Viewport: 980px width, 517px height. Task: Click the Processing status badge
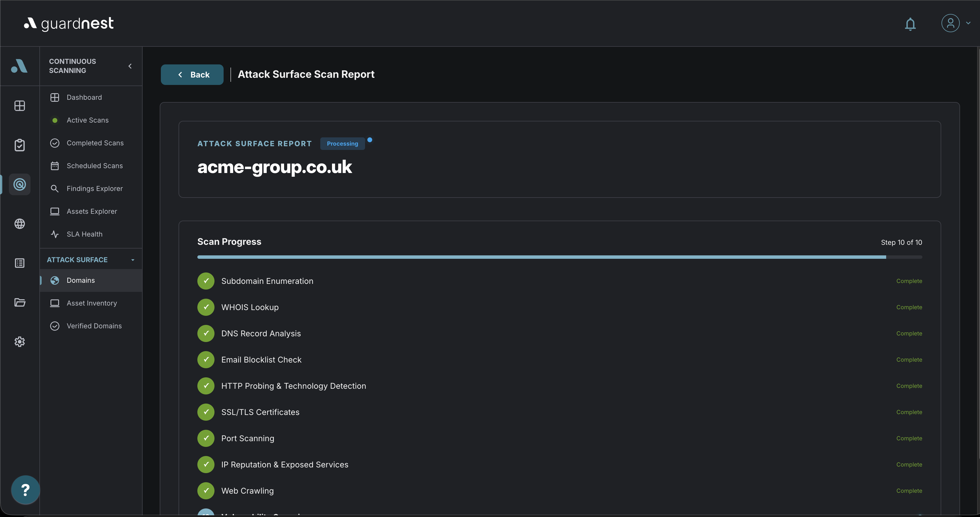pos(342,144)
